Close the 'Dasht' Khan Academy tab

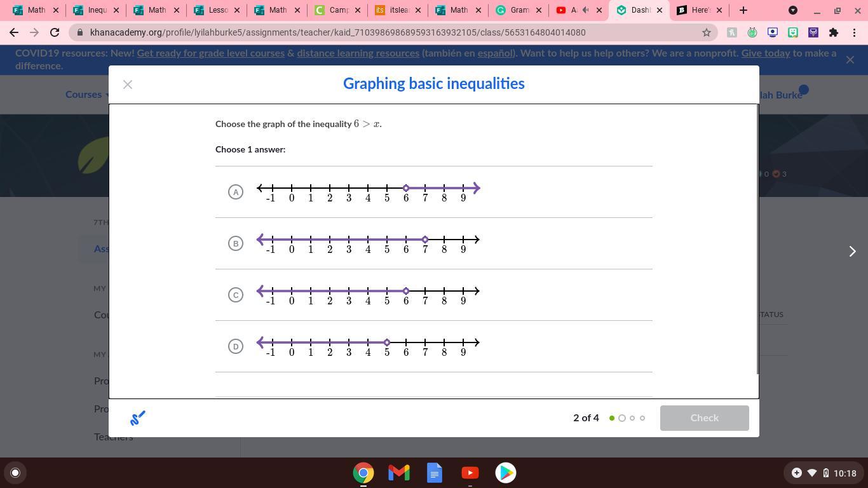pos(659,10)
